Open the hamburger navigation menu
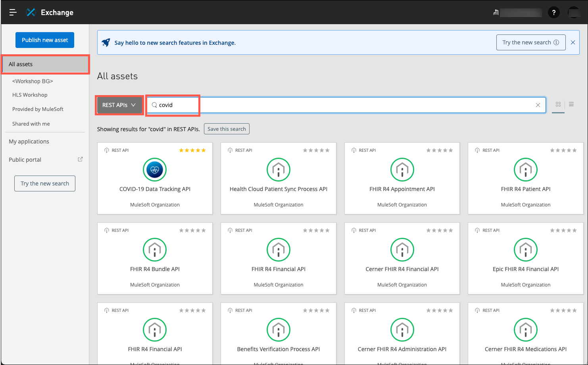 (13, 12)
